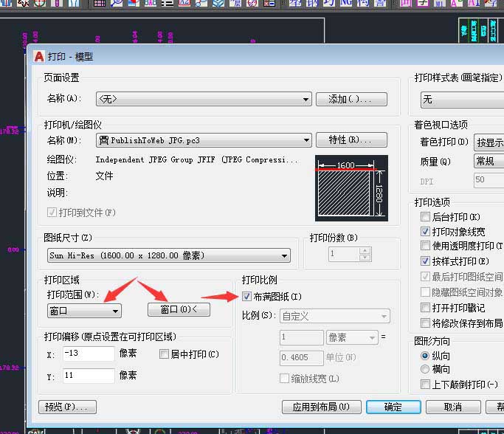Image resolution: width=504 pixels, height=434 pixels.
Task: Click the location value text 文件
Action: [105, 176]
